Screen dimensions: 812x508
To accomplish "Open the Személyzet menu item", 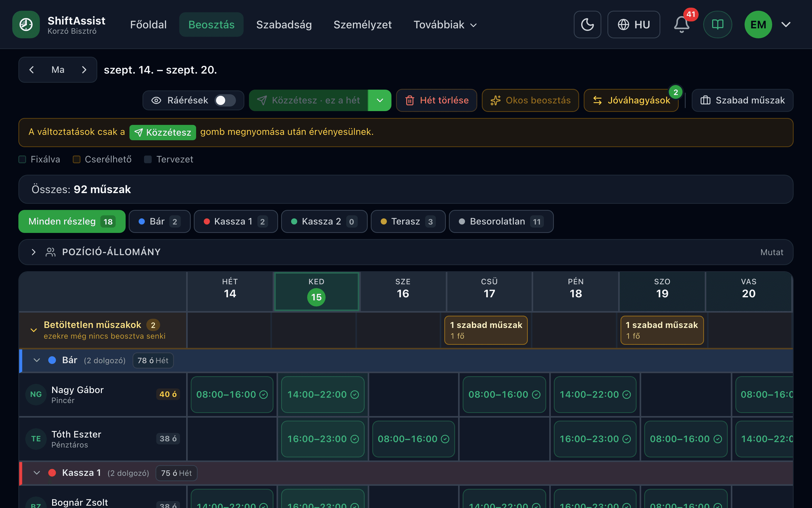I will 363,25.
